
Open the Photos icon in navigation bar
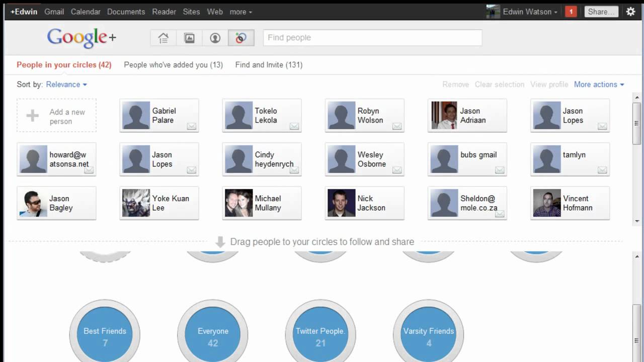click(189, 38)
